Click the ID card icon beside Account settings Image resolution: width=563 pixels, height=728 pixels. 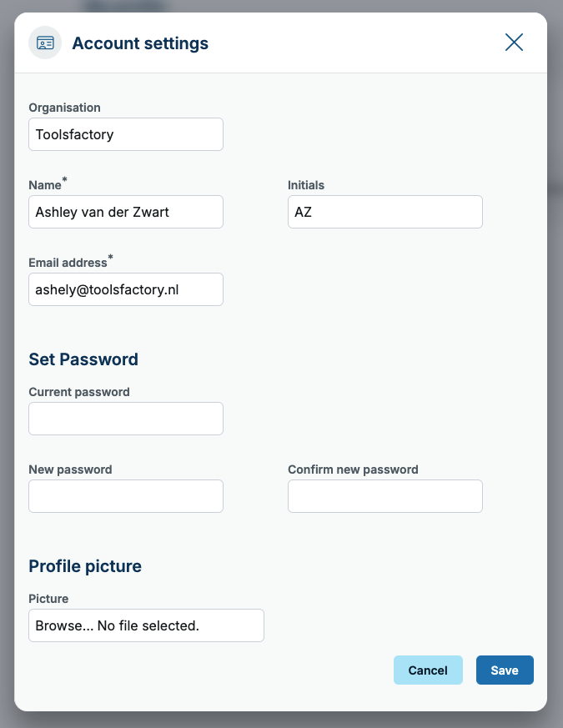45,43
